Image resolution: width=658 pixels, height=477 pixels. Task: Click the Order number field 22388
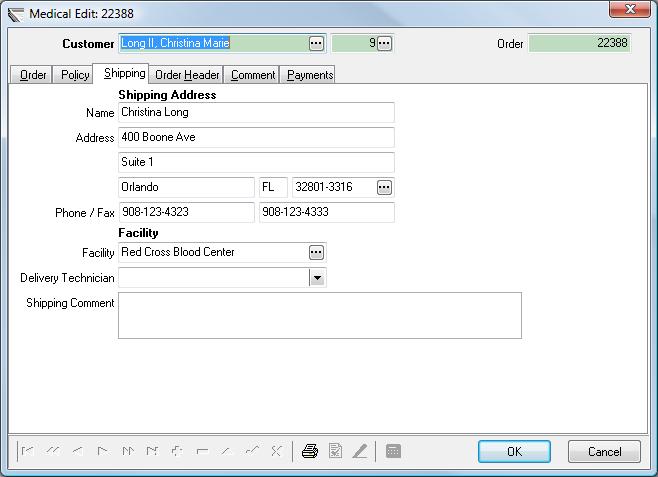pos(580,43)
